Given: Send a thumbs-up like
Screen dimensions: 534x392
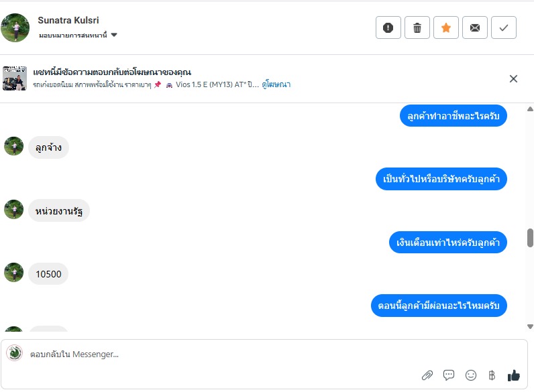Looking at the screenshot, I should pyautogui.click(x=514, y=375).
